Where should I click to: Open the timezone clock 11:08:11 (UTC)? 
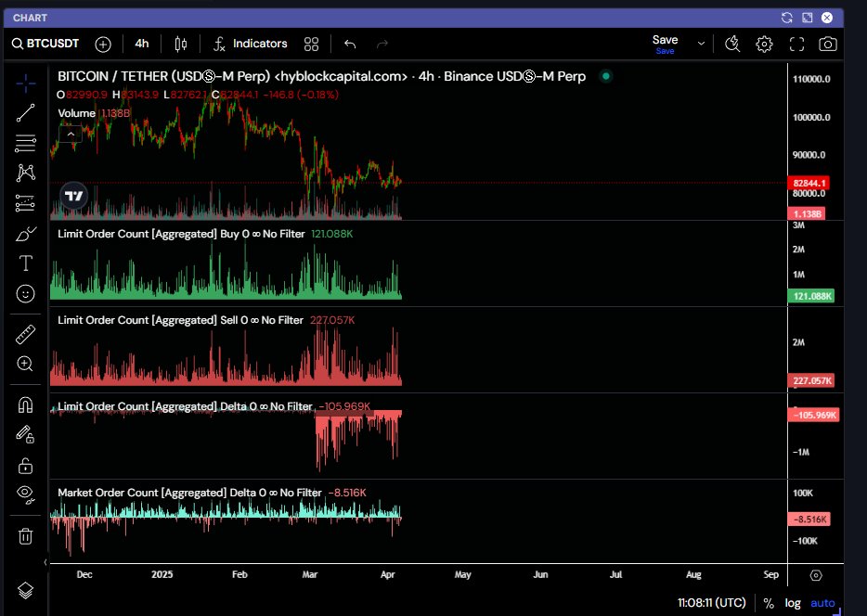(712, 603)
